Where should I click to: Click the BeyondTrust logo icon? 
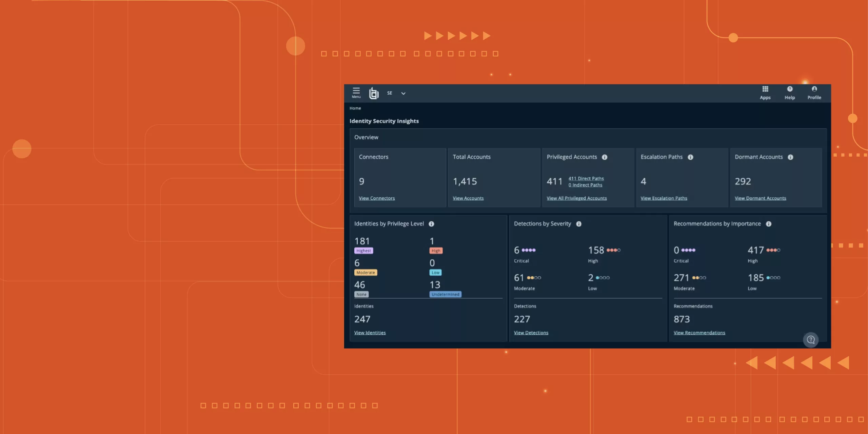tap(374, 93)
